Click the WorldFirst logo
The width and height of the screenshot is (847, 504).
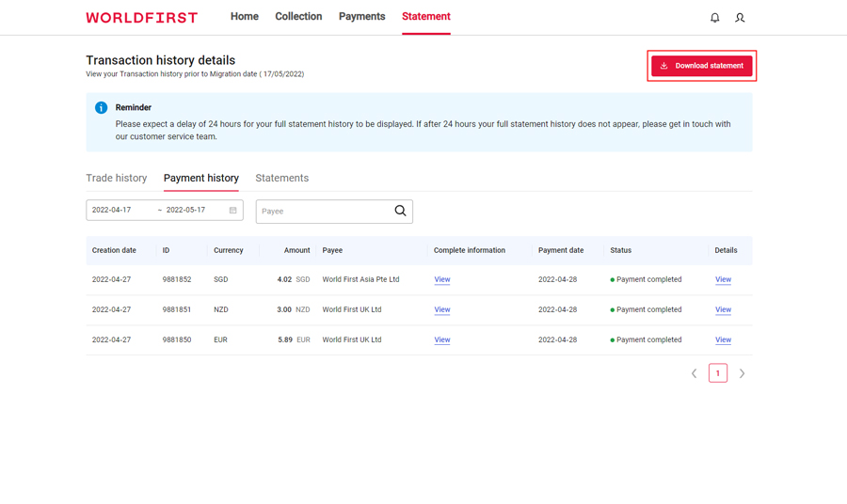(x=141, y=18)
